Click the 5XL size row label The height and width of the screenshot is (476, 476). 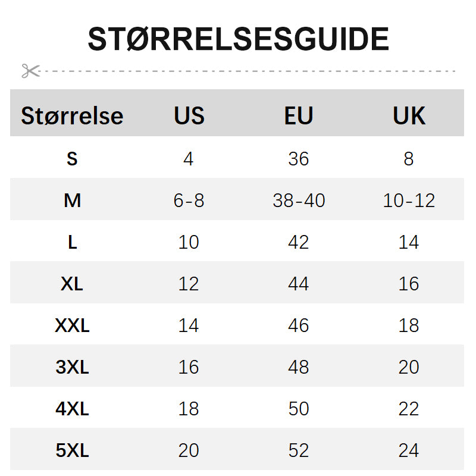point(72,450)
